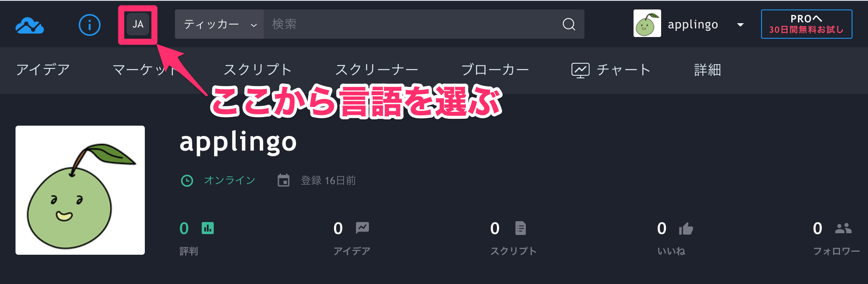The image size is (868, 284).
Task: Open the アイデア menu item
Action: pyautogui.click(x=43, y=70)
